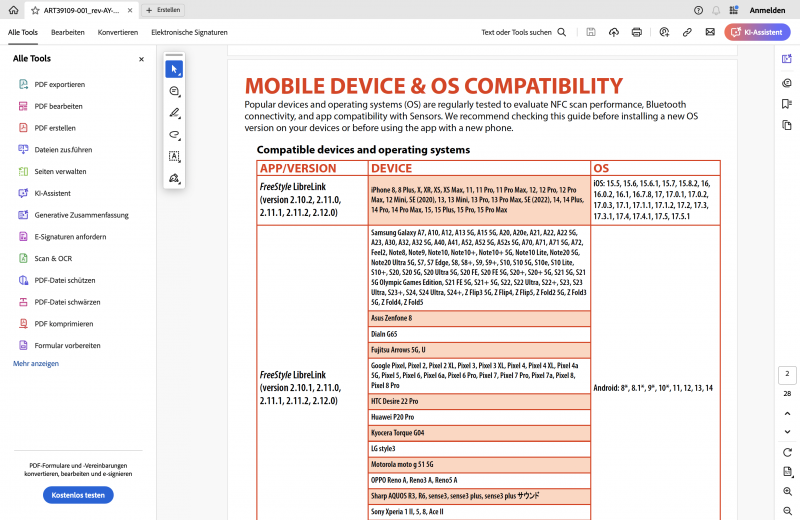Choose the sign/stamp tool

tap(174, 178)
